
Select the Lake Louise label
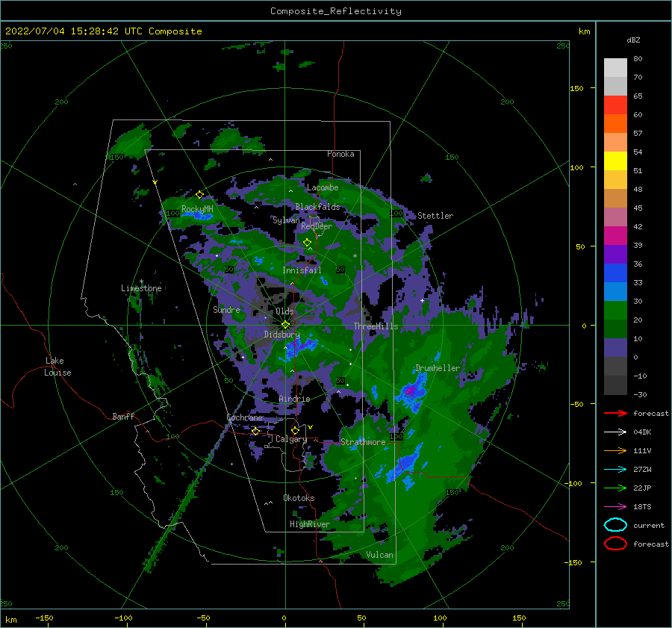point(58,367)
